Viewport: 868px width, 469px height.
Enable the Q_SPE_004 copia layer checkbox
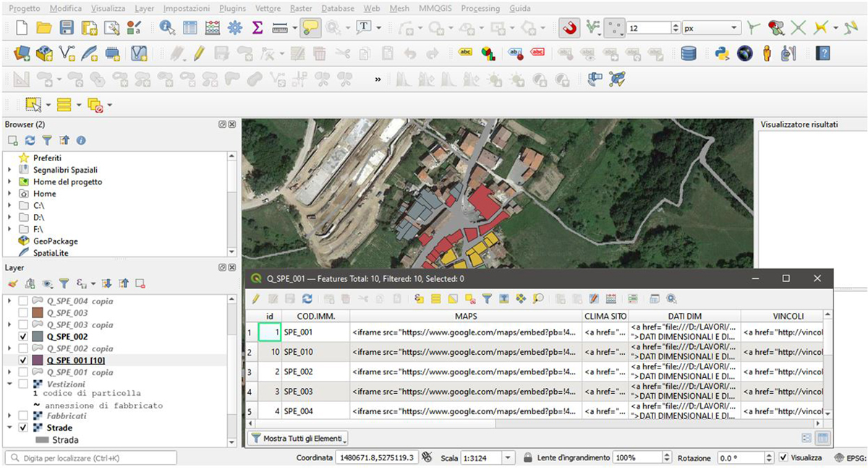[23, 301]
